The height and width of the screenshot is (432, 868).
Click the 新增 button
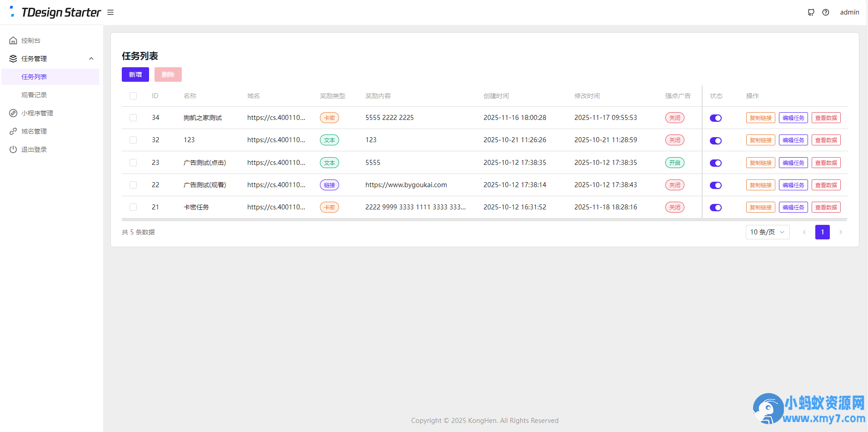pos(135,74)
